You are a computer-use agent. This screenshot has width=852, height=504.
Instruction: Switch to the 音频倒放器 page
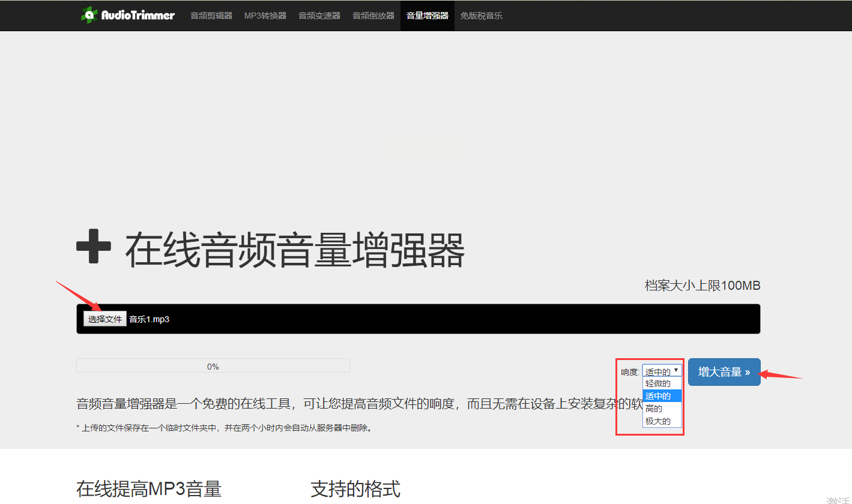click(373, 16)
